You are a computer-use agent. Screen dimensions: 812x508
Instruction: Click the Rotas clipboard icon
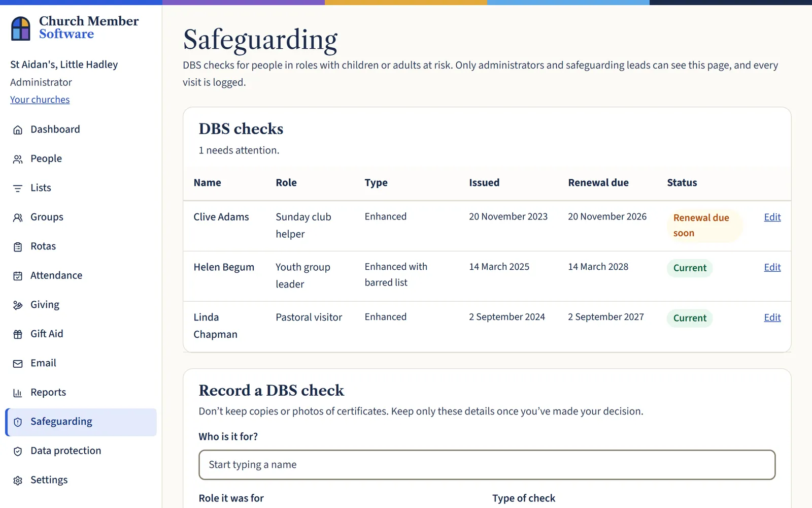pos(18,247)
